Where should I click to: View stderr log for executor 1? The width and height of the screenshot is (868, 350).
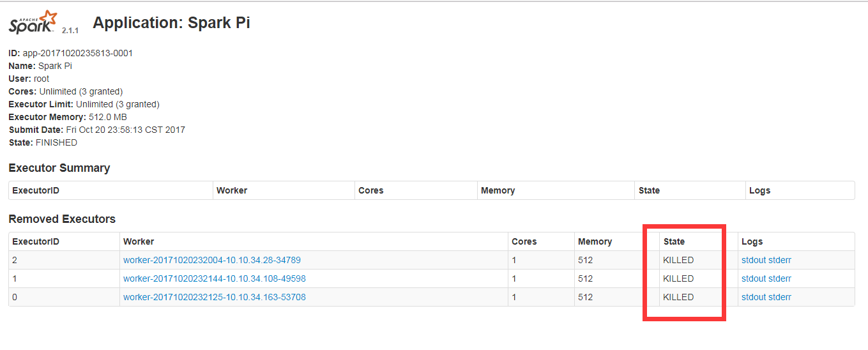(x=779, y=278)
